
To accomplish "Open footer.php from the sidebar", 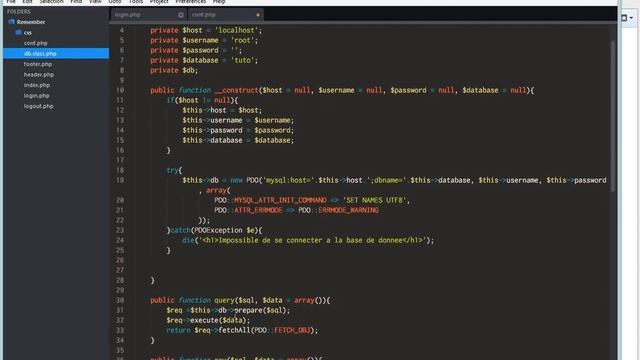I will coord(38,64).
